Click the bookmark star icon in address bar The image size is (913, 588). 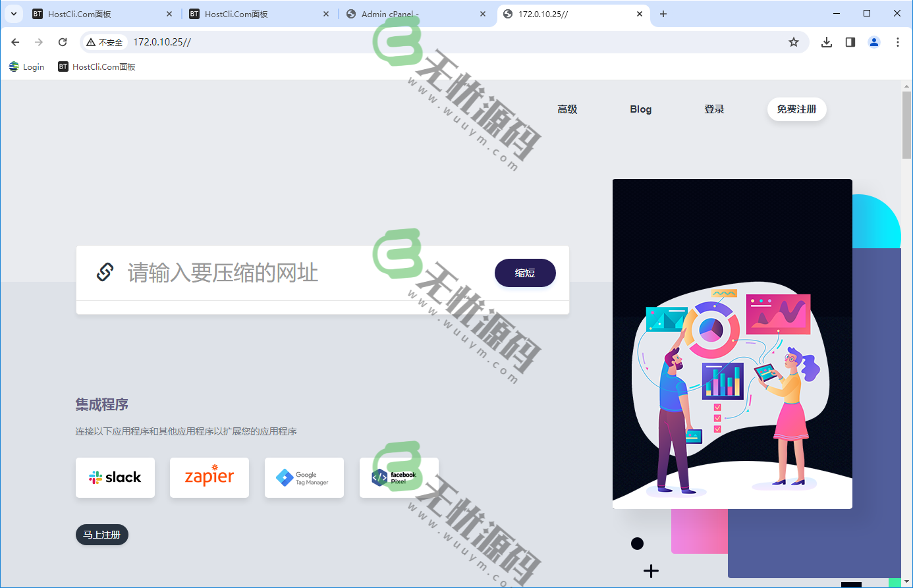click(x=794, y=41)
